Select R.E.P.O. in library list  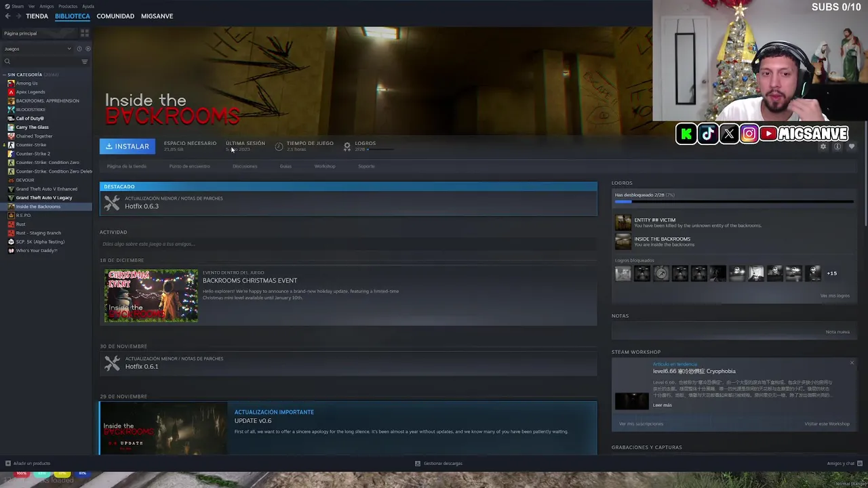23,216
